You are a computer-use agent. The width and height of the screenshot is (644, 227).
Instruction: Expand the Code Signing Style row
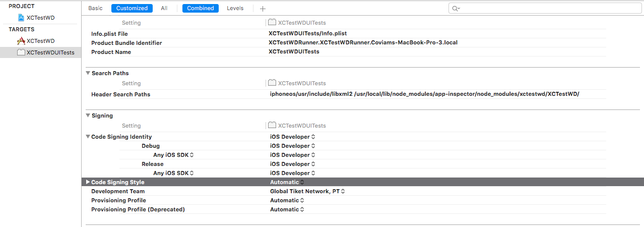[x=88, y=182]
